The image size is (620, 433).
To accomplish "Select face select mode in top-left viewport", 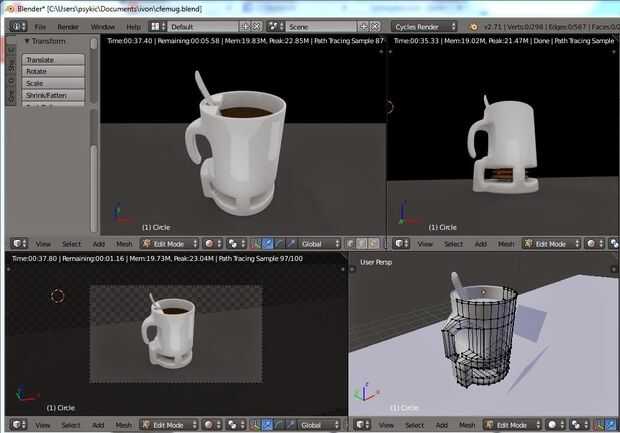I will tap(374, 244).
